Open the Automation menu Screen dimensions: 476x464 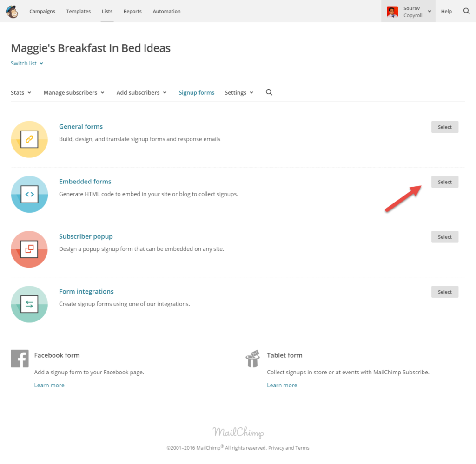167,11
